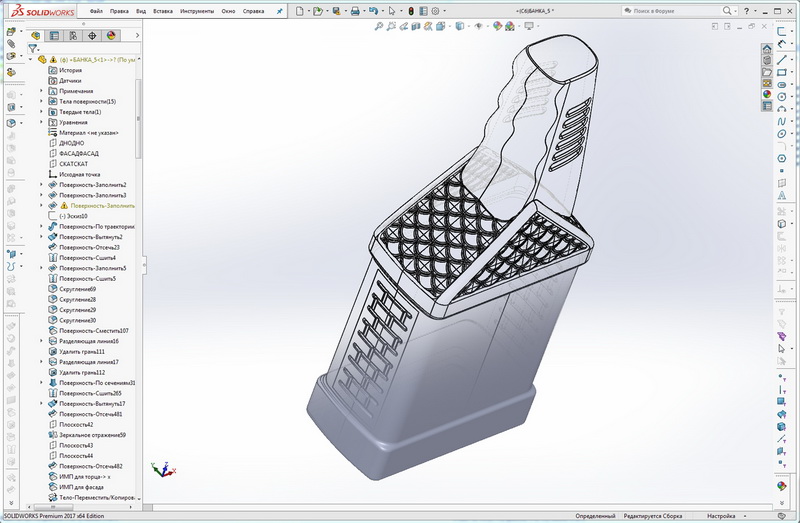The width and height of the screenshot is (800, 523).
Task: Select the Circle sketch tool
Action: 782,97
